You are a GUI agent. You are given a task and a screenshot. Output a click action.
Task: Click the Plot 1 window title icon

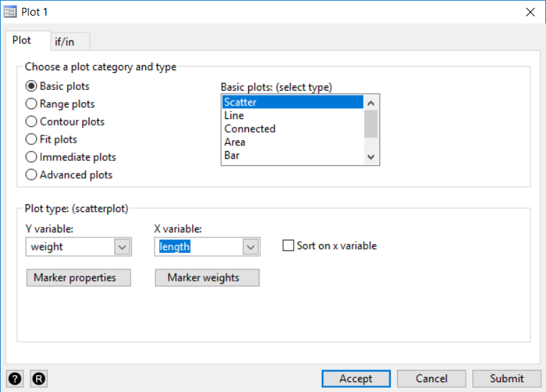[x=11, y=11]
